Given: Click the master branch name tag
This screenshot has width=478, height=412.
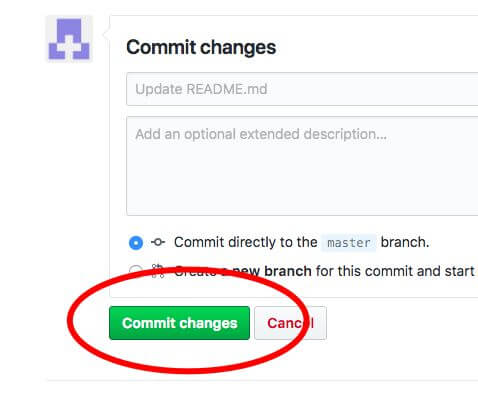Looking at the screenshot, I should coord(349,243).
